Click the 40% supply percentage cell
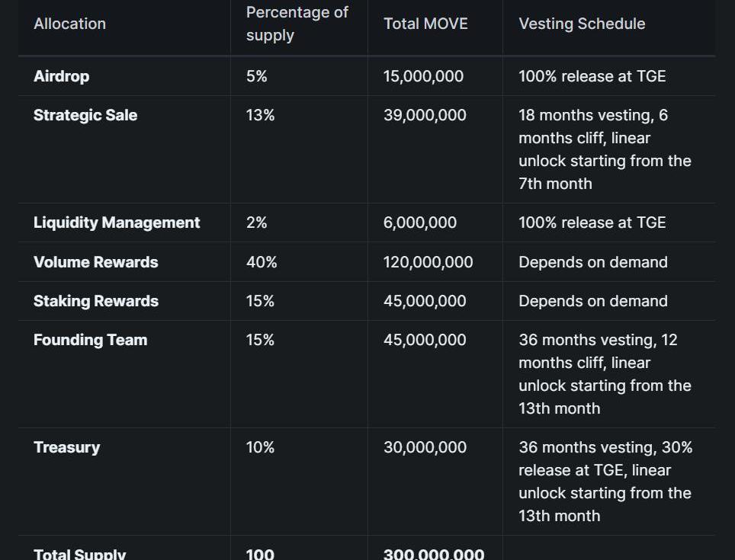735x560 pixels. coord(262,262)
